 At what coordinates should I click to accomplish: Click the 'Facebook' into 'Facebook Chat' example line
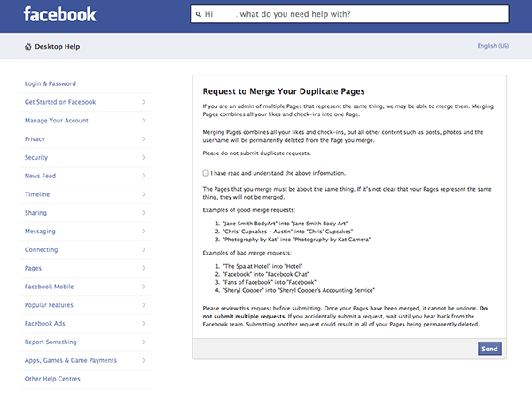click(x=266, y=274)
